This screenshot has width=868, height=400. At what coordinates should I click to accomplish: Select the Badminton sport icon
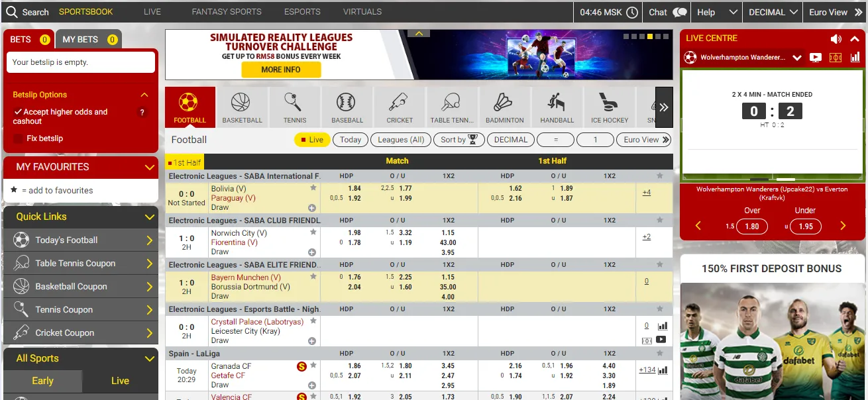point(504,107)
